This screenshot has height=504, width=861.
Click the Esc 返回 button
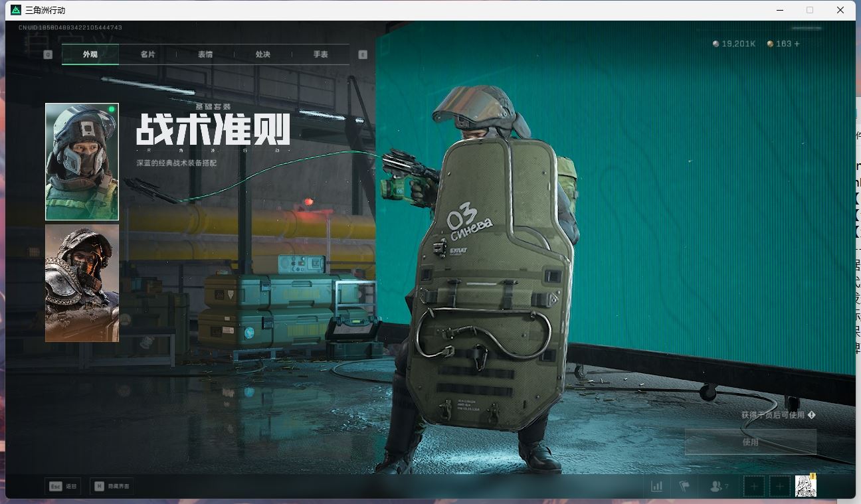click(x=62, y=485)
